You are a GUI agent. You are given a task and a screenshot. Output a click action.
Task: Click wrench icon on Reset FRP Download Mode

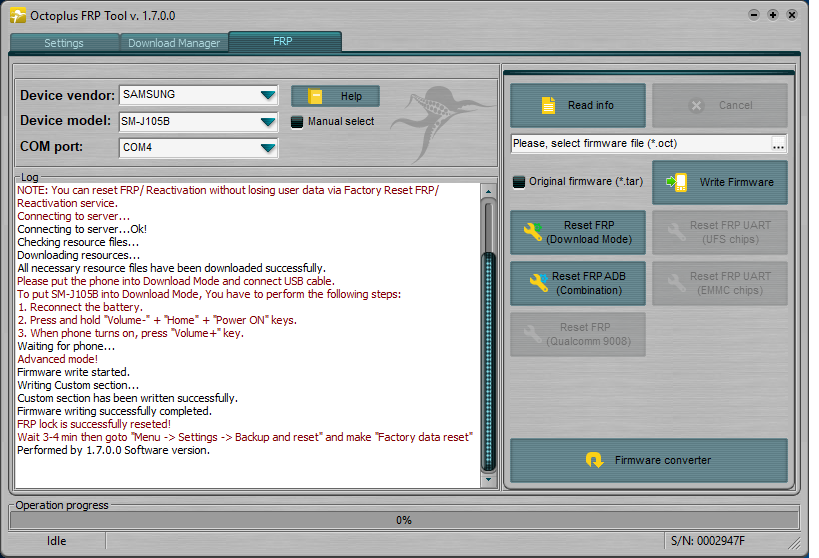pos(533,231)
